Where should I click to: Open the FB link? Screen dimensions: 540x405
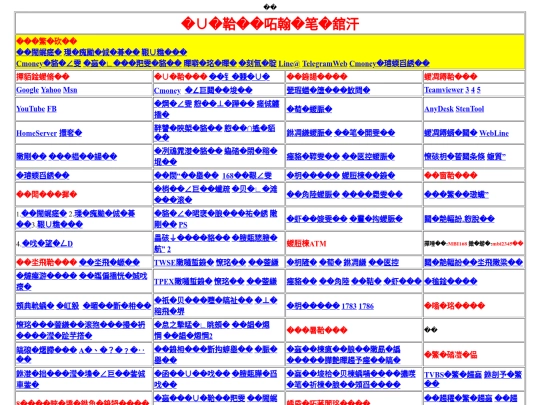[52, 109]
